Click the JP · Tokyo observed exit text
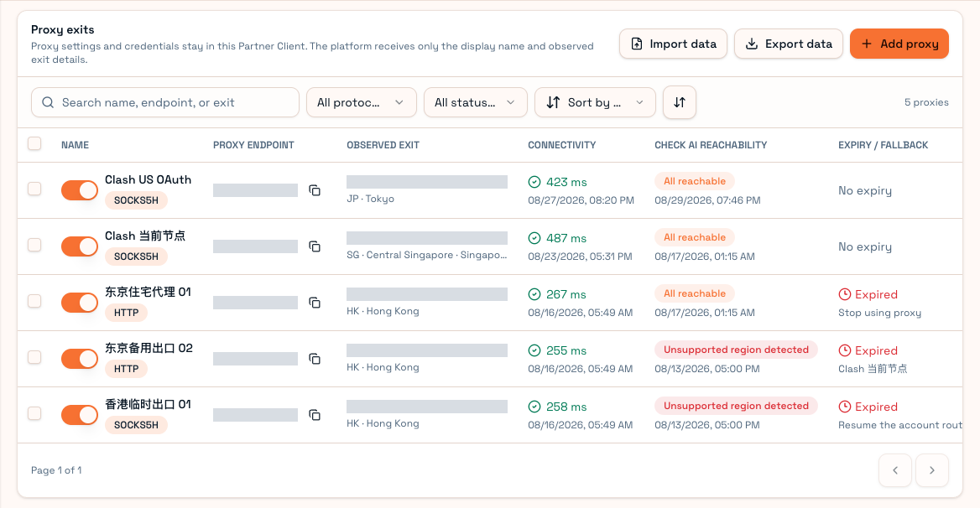980x508 pixels. 371,199
